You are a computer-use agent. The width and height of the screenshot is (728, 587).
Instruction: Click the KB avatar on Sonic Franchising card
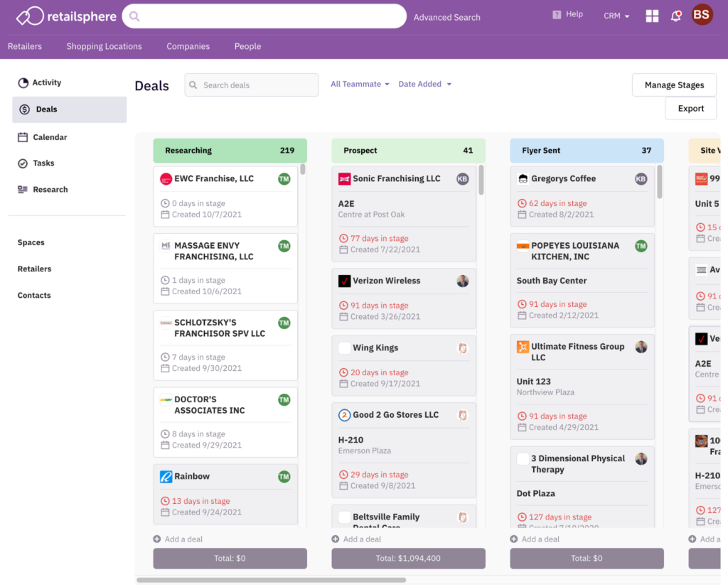tap(462, 178)
